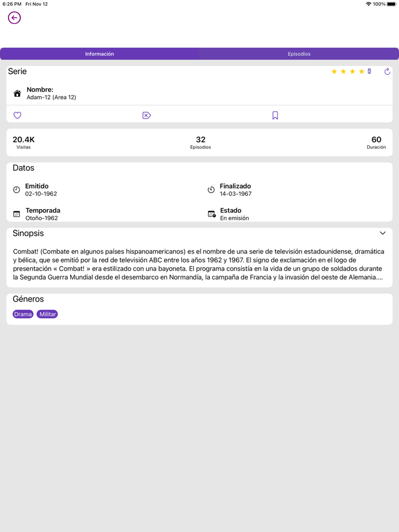Set rating to first star
Viewport: 399px width, 532px height.
coord(334,71)
